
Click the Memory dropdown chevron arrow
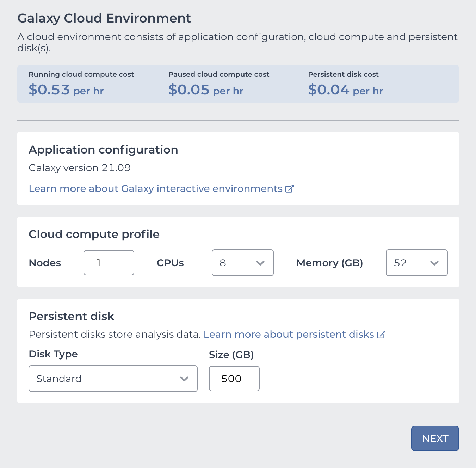coord(434,263)
